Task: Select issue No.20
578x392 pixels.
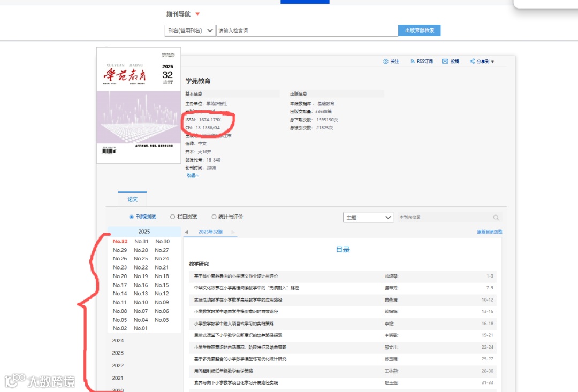Action: pos(120,276)
